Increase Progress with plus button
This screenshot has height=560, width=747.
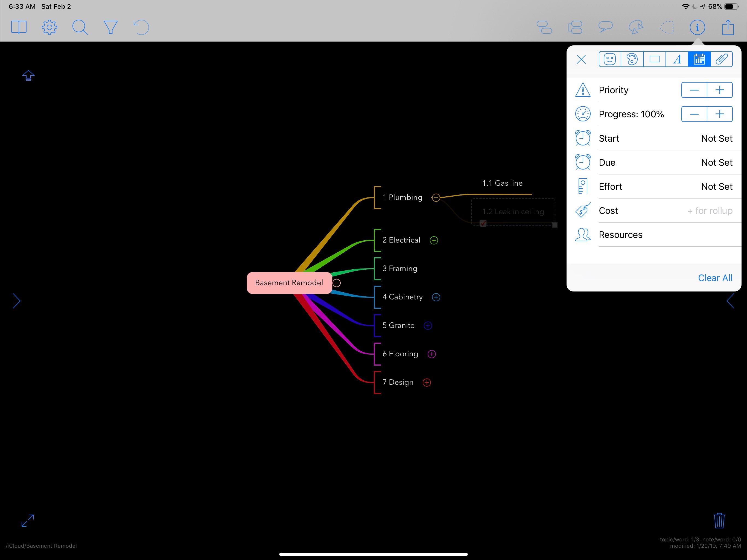[720, 114]
